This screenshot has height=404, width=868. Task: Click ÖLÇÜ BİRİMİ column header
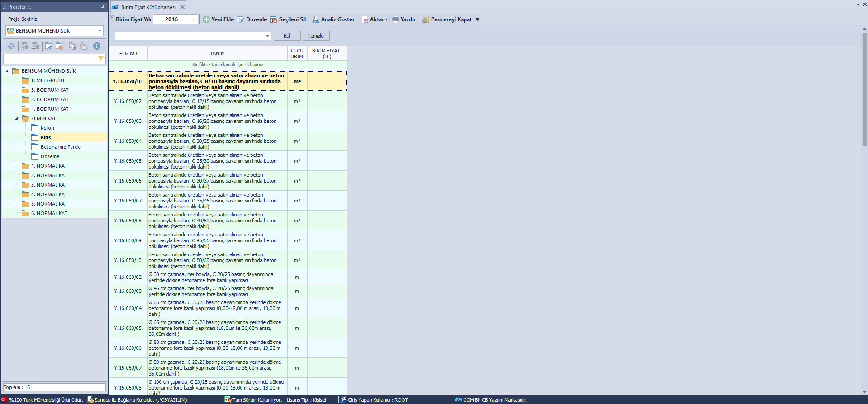[297, 53]
